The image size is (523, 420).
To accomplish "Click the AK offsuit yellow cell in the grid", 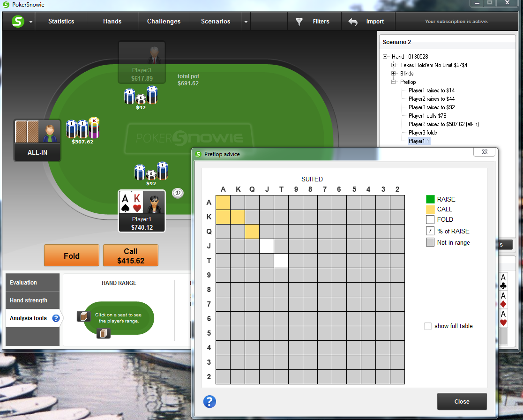I will tap(223, 217).
